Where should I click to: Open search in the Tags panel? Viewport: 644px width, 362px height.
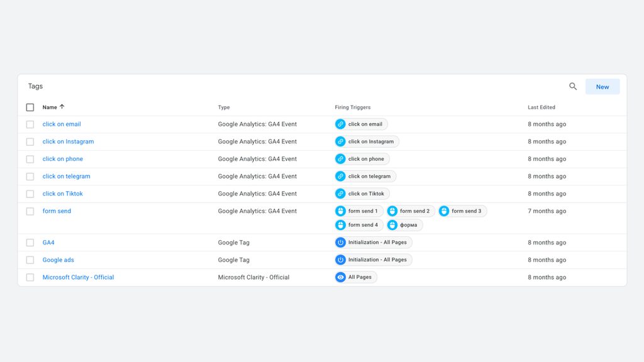(x=573, y=86)
